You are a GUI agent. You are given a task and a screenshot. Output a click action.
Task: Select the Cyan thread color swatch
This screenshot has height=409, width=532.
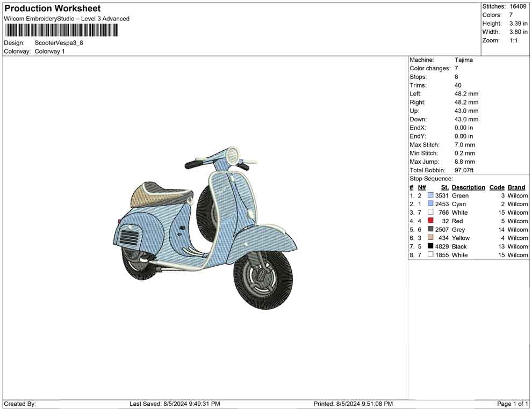[x=430, y=204]
